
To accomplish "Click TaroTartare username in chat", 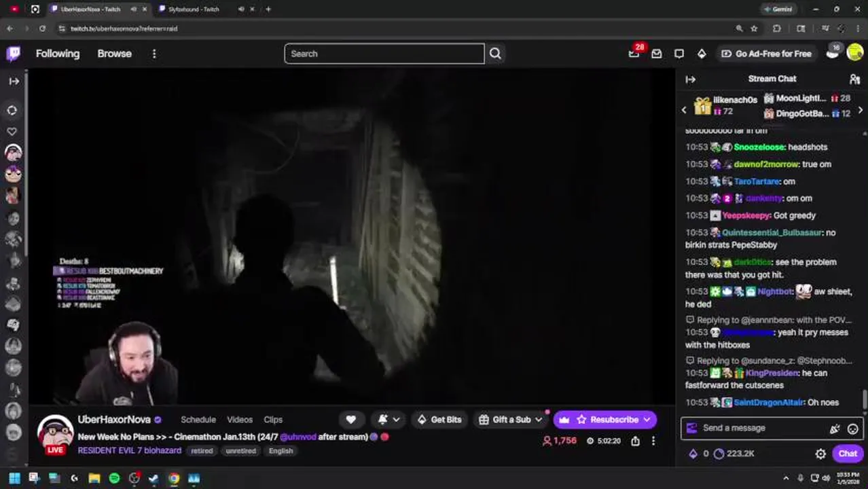I will (x=757, y=181).
